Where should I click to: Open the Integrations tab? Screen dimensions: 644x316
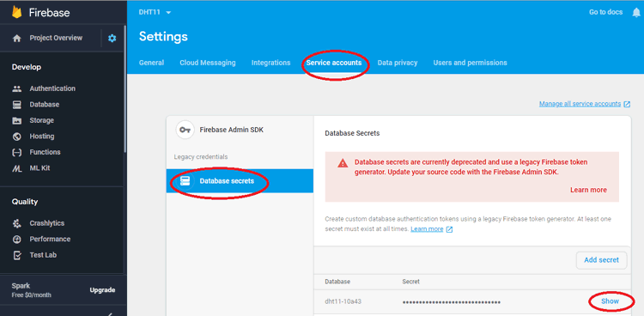coord(270,63)
